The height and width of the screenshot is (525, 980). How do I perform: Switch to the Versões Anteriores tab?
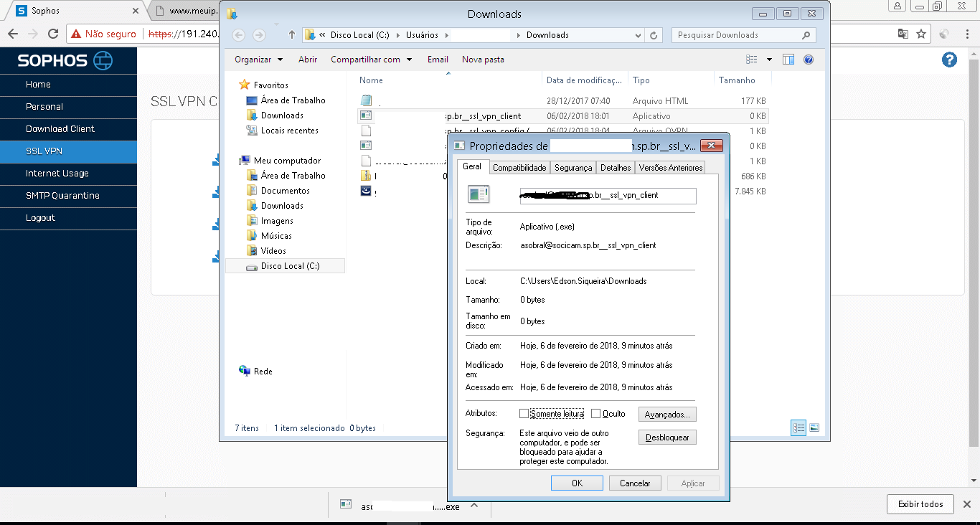point(670,168)
